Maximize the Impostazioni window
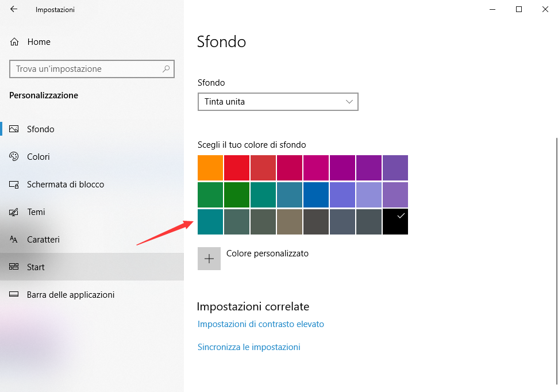558x392 pixels. pos(519,9)
